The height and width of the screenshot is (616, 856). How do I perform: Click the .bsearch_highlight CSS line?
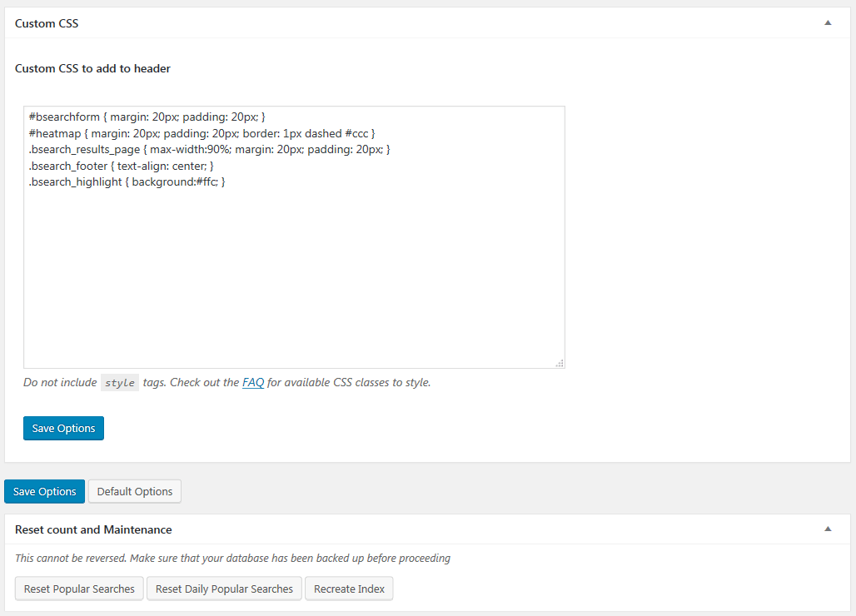coord(127,181)
